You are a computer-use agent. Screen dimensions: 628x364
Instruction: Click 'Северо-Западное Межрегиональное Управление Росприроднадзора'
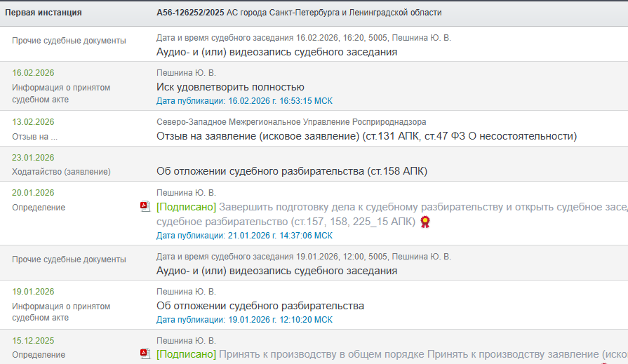290,122
